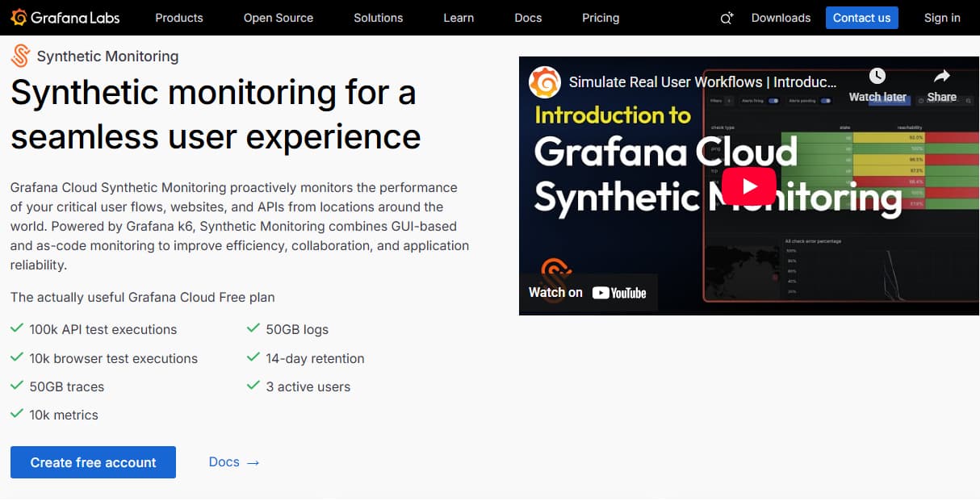Click the Synthetic Monitoring video thumbnail
Viewport: 980px width, 501px height.
(x=749, y=186)
